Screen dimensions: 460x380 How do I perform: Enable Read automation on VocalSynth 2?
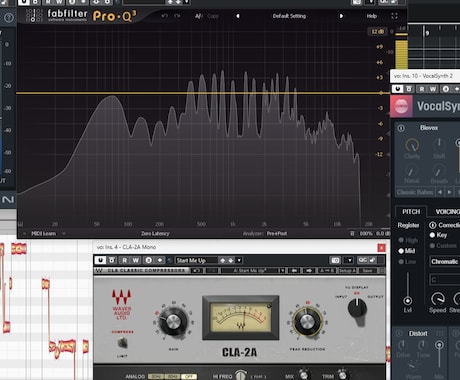tap(422, 89)
